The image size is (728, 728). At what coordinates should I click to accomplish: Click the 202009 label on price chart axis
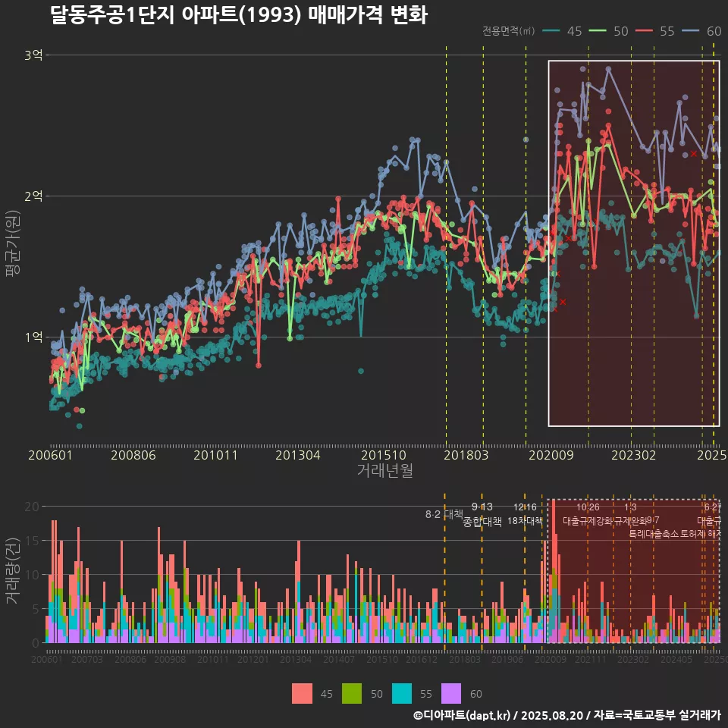[x=551, y=455]
